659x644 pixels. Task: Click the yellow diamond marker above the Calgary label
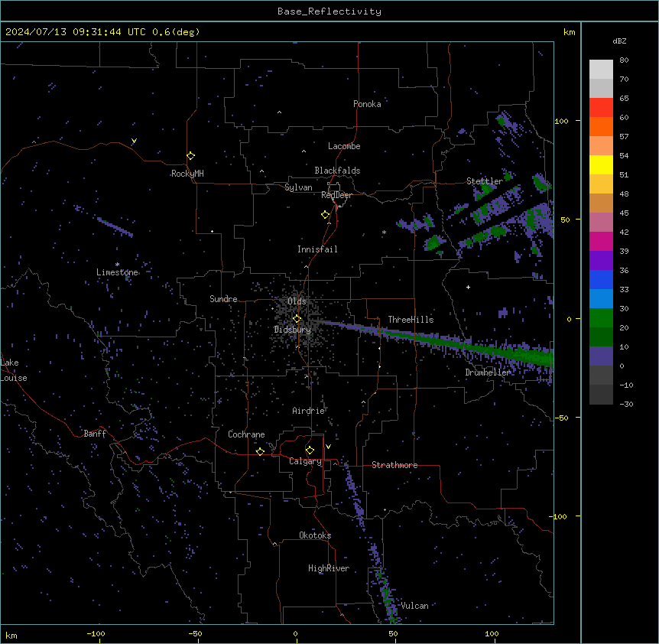click(x=310, y=450)
